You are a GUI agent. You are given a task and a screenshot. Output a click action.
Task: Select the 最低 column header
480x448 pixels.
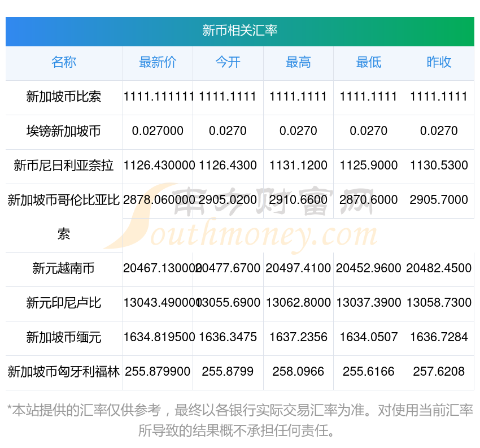pyautogui.click(x=368, y=62)
